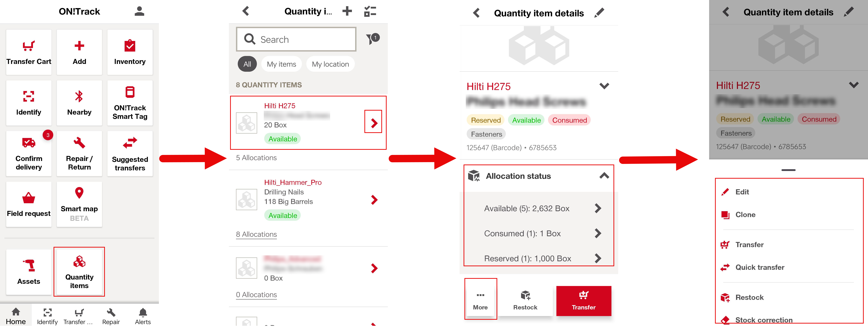Open Confirm delivery truck tile
Image resolution: width=868 pixels, height=329 pixels.
point(29,154)
